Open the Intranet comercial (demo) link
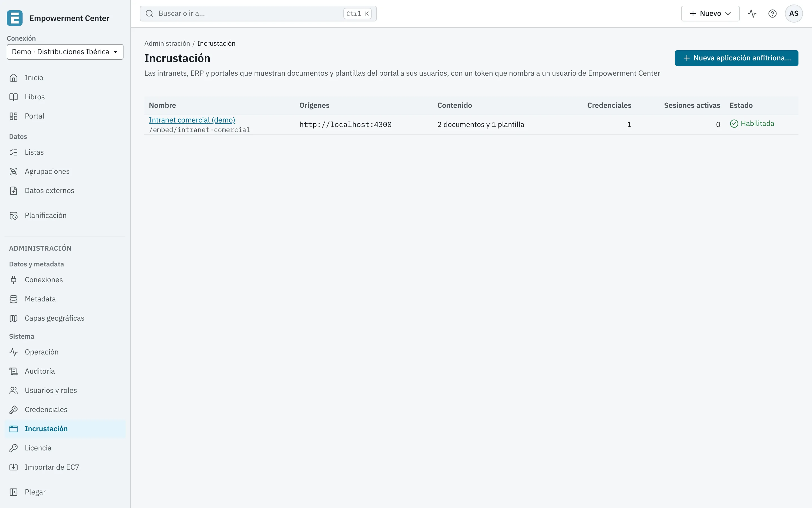 (192, 120)
